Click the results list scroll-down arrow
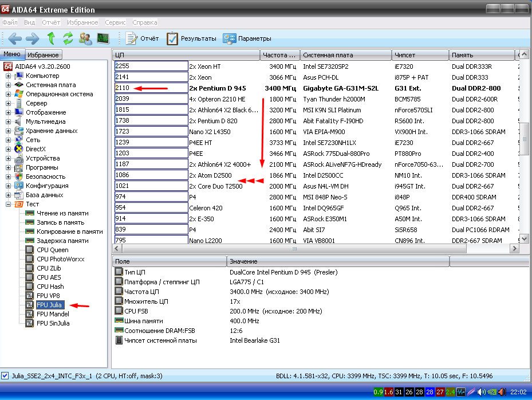 (524, 239)
